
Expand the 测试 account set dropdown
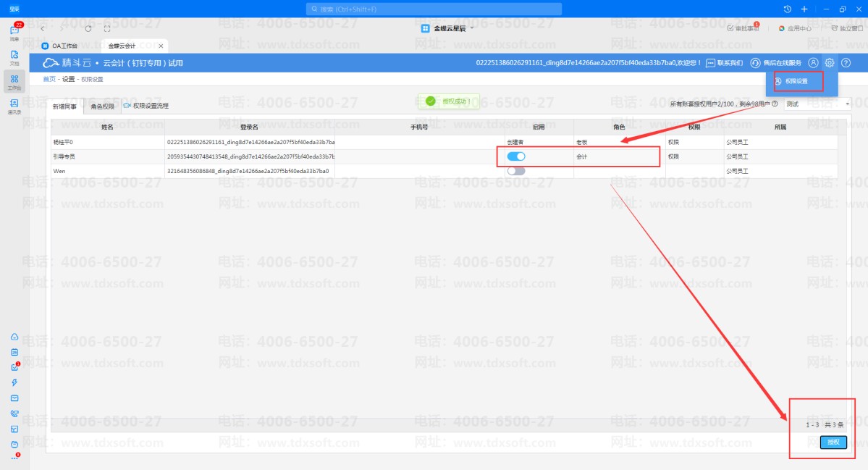click(x=817, y=104)
